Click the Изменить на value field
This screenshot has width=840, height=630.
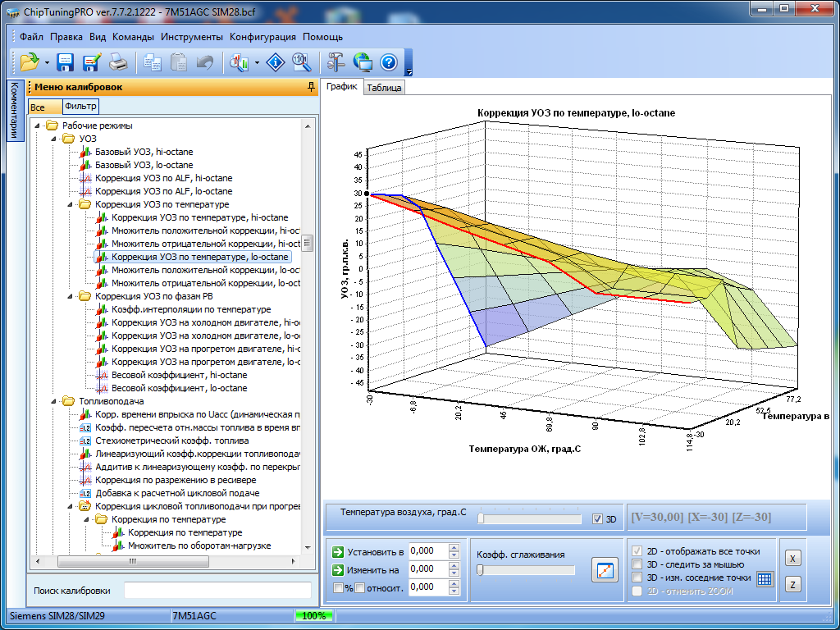[x=428, y=569]
